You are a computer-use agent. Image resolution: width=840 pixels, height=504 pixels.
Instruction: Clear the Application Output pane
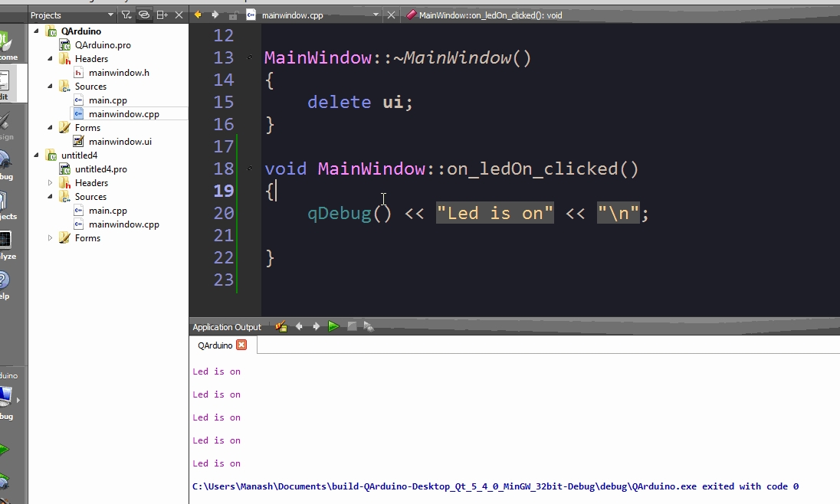(x=281, y=326)
